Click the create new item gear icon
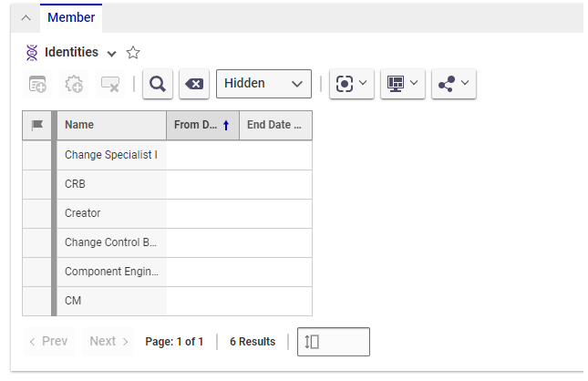 click(74, 84)
